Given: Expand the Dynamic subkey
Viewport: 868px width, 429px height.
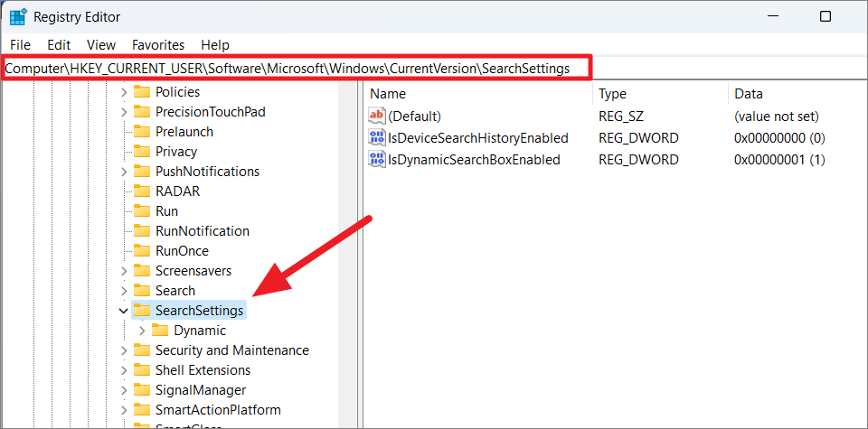Looking at the screenshot, I should pyautogui.click(x=142, y=331).
